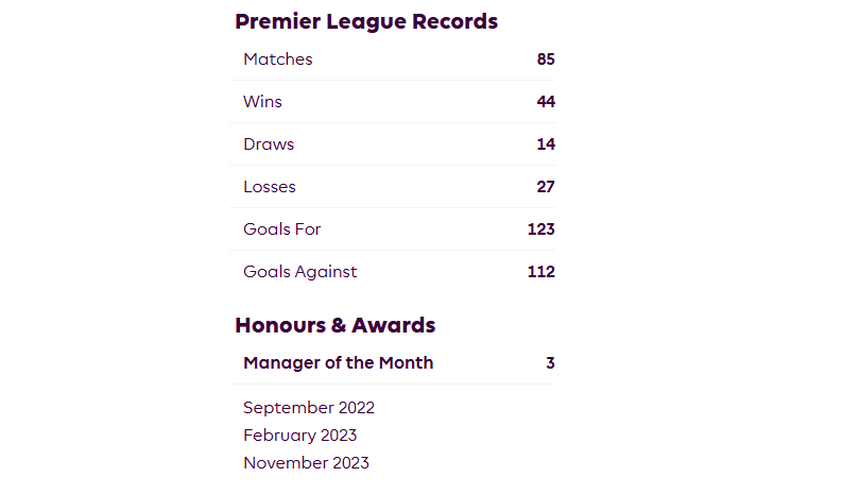860x494 pixels.
Task: Select the Goals Against label
Action: coord(300,272)
